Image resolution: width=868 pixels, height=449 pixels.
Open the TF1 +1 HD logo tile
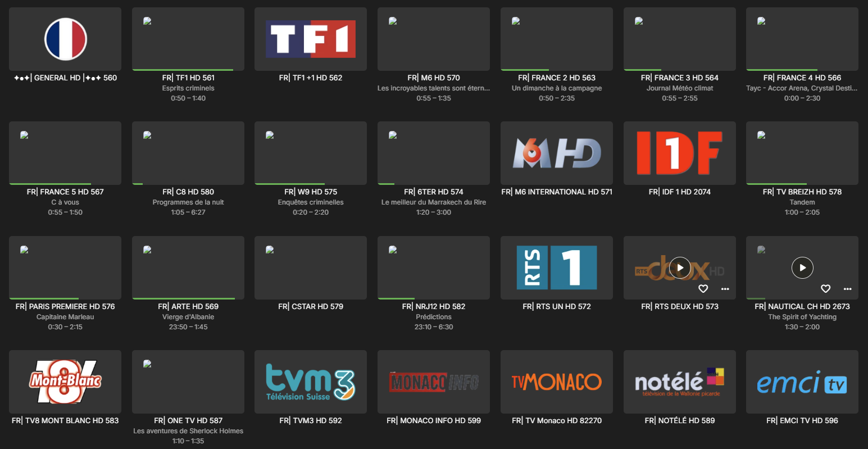click(311, 39)
